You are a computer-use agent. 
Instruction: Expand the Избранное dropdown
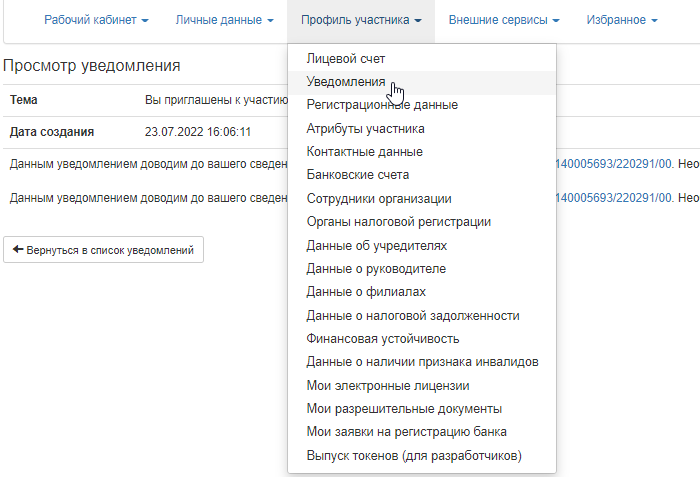(621, 20)
